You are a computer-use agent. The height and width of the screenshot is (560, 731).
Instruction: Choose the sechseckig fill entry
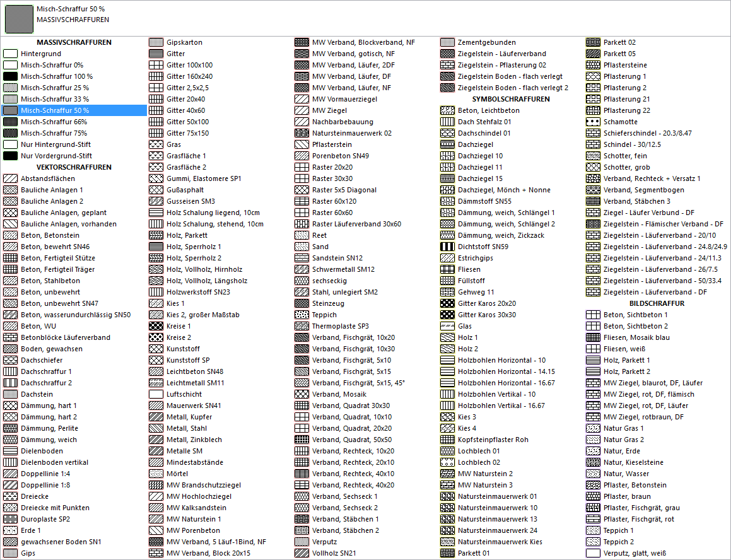(x=330, y=281)
